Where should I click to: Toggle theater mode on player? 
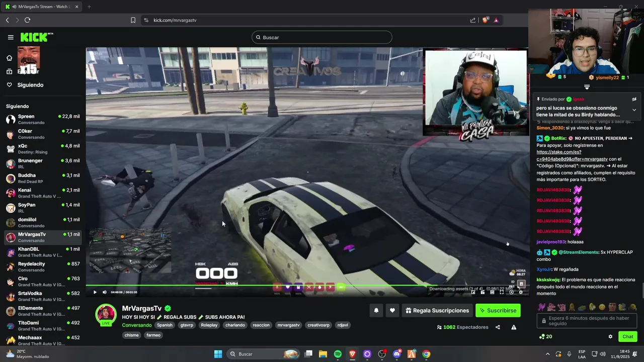point(492,292)
